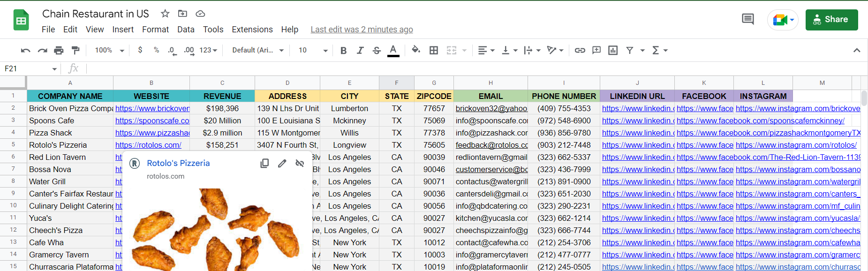This screenshot has width=868, height=271.
Task: Open the fill color bucket
Action: coord(415,50)
